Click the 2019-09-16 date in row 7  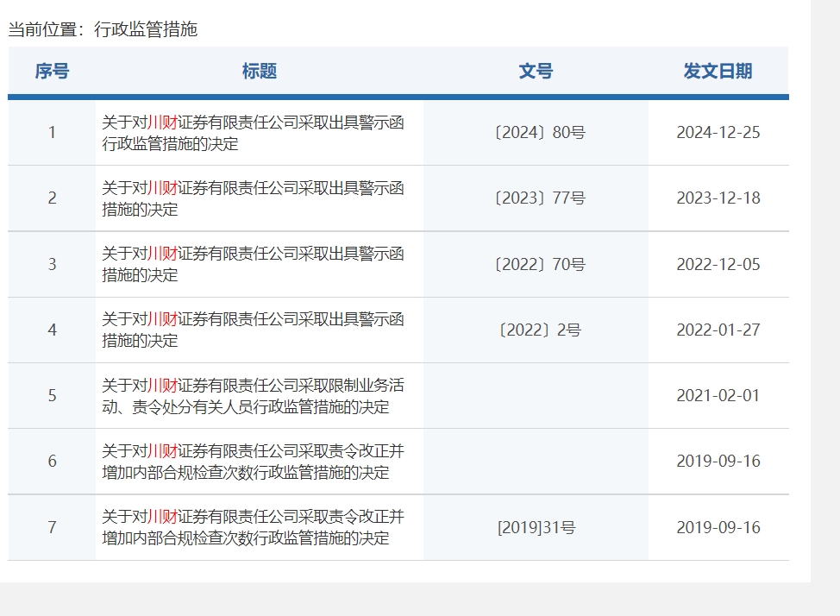pyautogui.click(x=718, y=527)
